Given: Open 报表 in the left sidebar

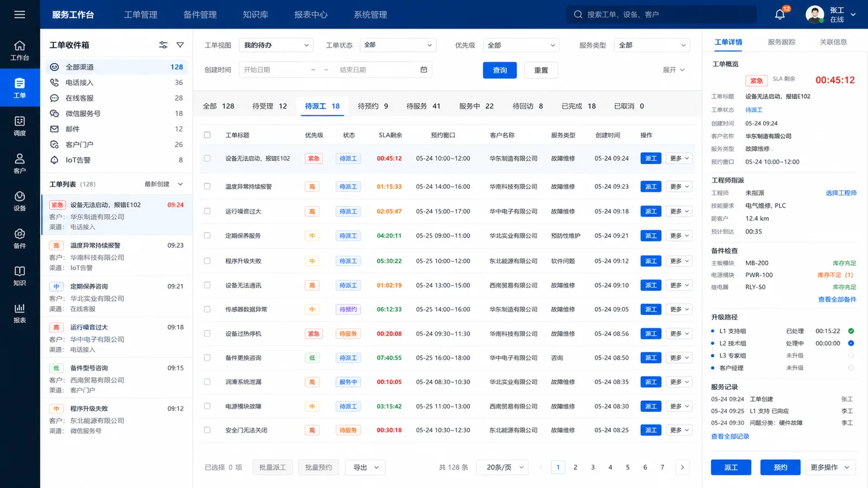Looking at the screenshot, I should click(20, 313).
